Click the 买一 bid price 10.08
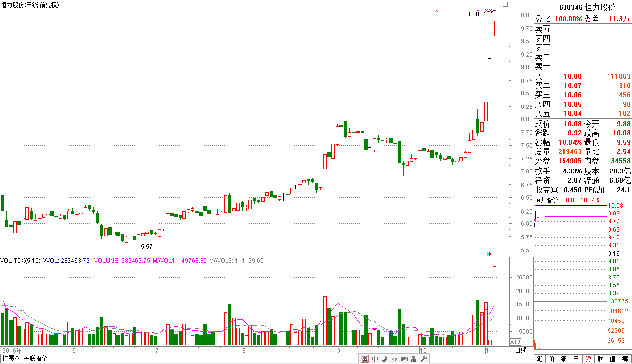Image resolution: width=632 pixels, height=364 pixels. coord(572,76)
